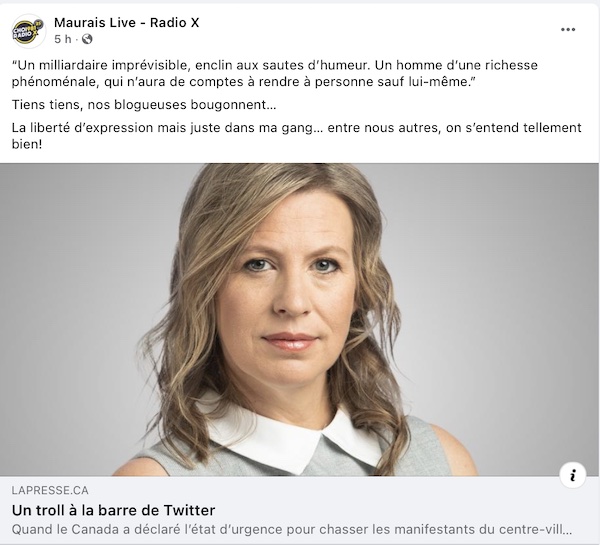Click the description starting Quand le Canada
The height and width of the screenshot is (545, 600).
pos(292,530)
